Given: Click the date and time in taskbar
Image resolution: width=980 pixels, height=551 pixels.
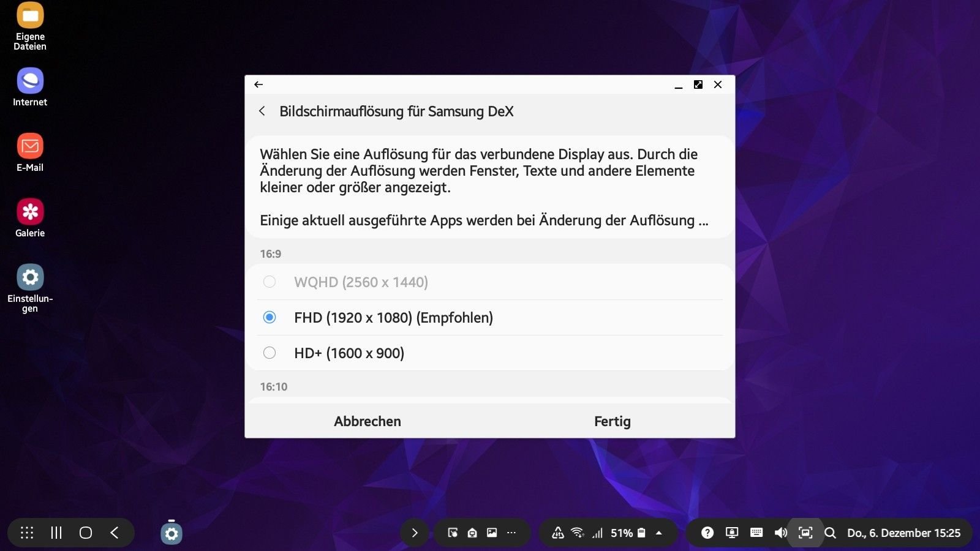Looking at the screenshot, I should click(x=903, y=533).
